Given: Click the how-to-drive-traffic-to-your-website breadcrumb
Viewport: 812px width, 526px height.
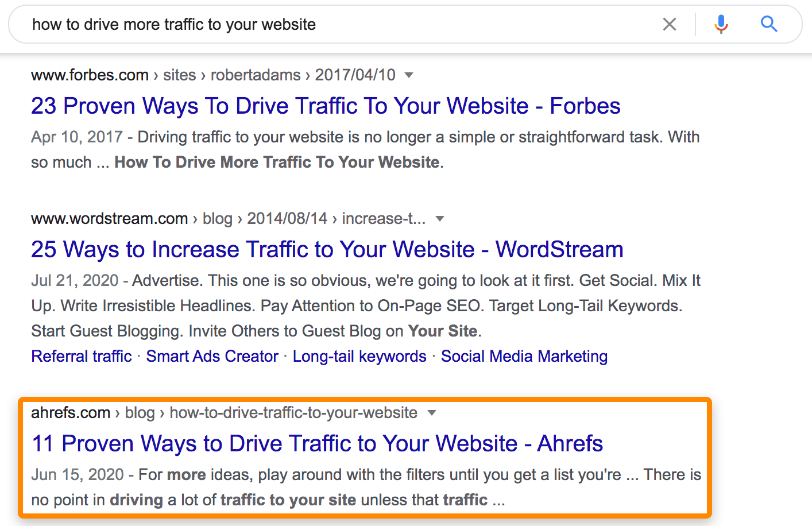Looking at the screenshot, I should pyautogui.click(x=293, y=412).
